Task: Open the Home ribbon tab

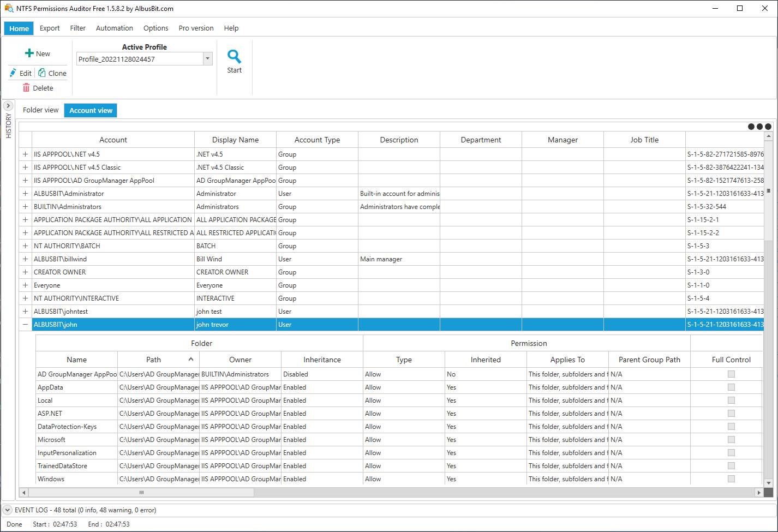Action: [x=19, y=28]
